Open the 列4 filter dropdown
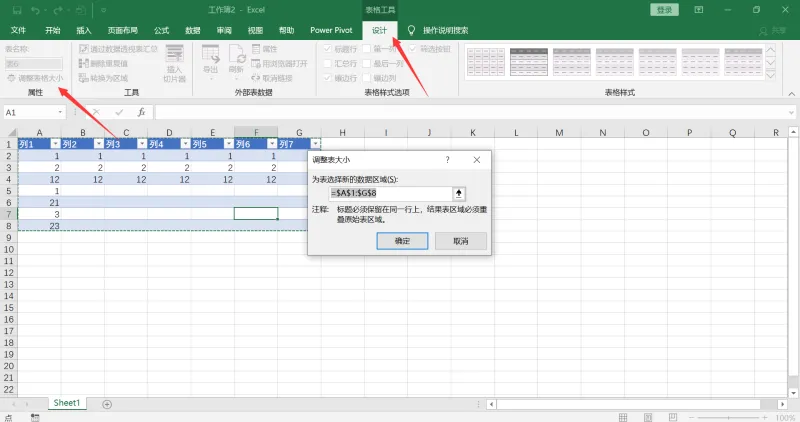The height and width of the screenshot is (422, 800). pyautogui.click(x=185, y=144)
